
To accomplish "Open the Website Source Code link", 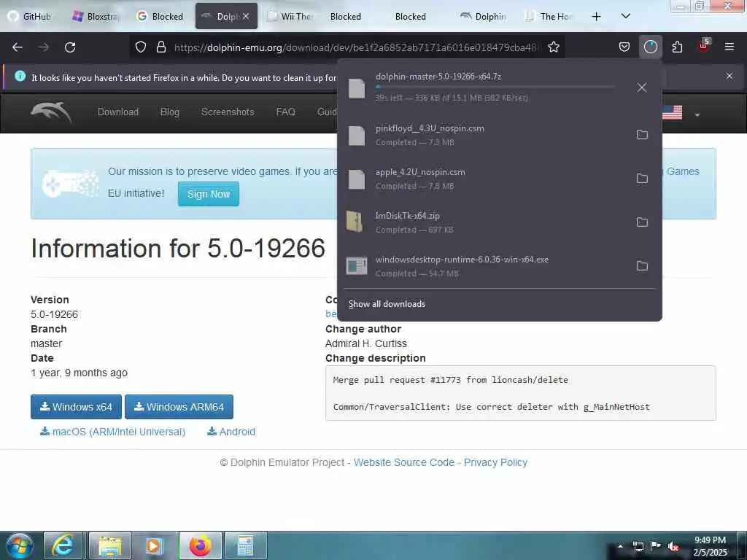I will 404,462.
